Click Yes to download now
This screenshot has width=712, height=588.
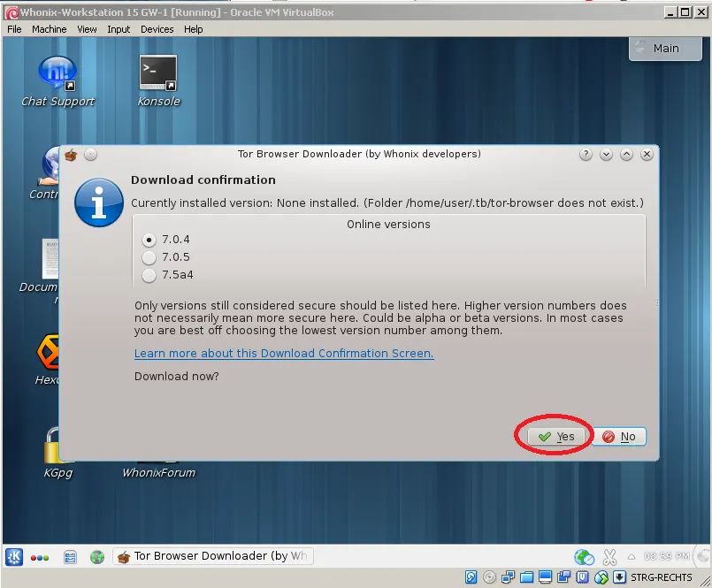click(556, 436)
